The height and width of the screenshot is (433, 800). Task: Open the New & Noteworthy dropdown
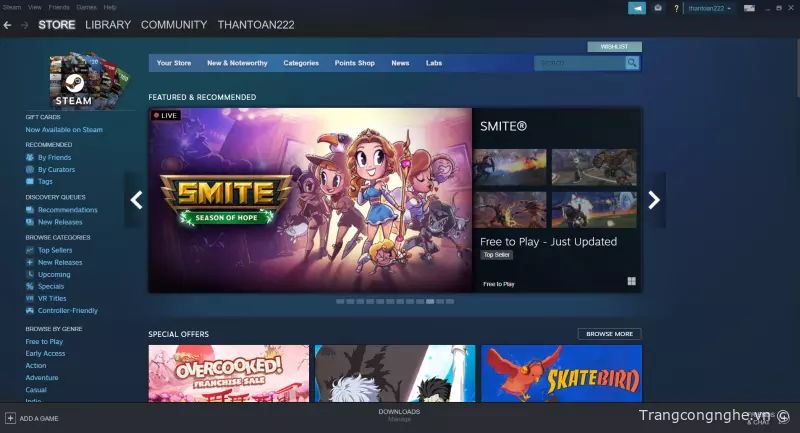pyautogui.click(x=237, y=63)
